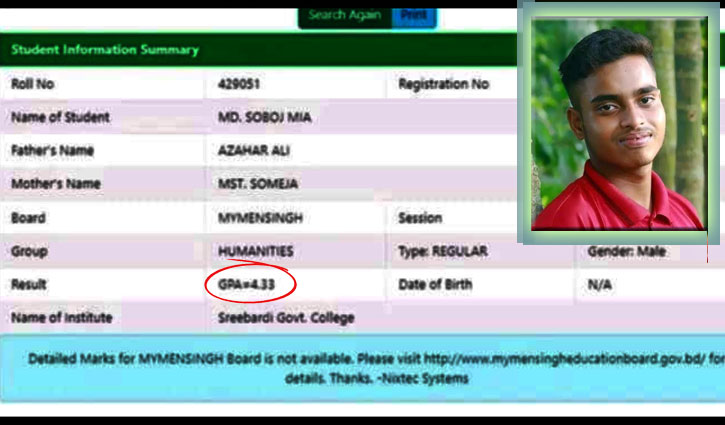The width and height of the screenshot is (725, 425).
Task: Click the Student Information Summary header
Action: tap(105, 50)
